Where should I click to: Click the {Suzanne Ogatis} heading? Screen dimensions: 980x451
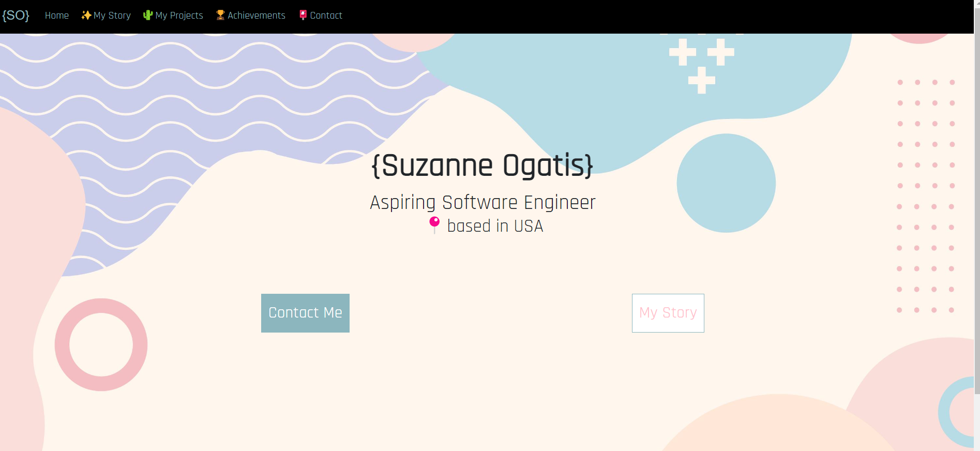[483, 166]
